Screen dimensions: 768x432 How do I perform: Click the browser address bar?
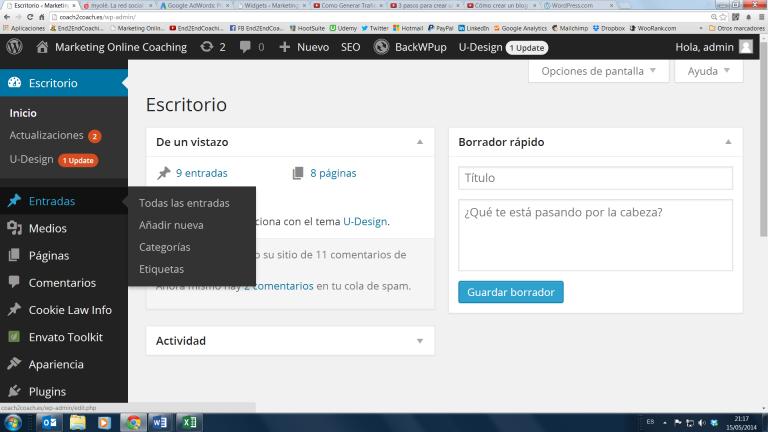click(x=380, y=17)
